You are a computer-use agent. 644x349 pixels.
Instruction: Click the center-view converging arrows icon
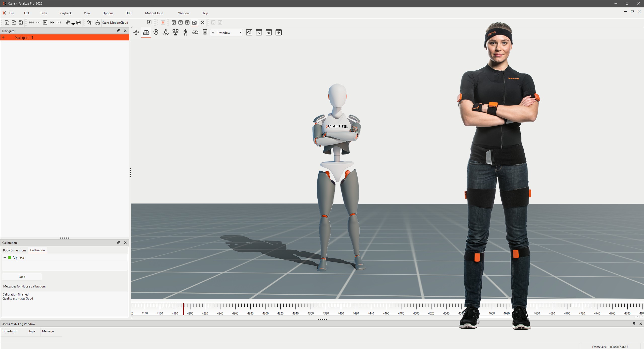(x=136, y=32)
